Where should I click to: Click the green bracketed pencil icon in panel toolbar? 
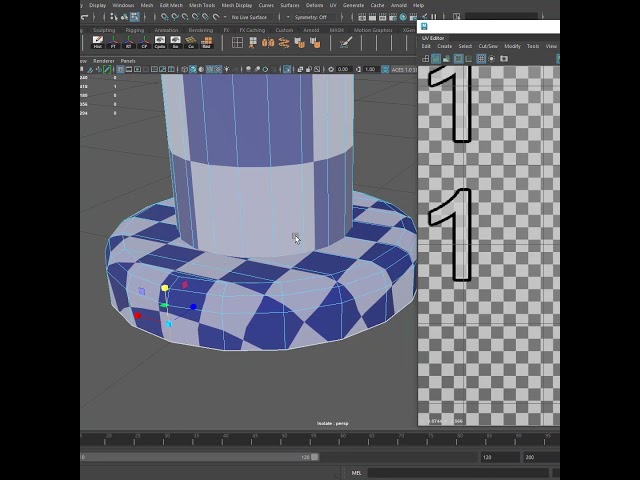pos(107,69)
